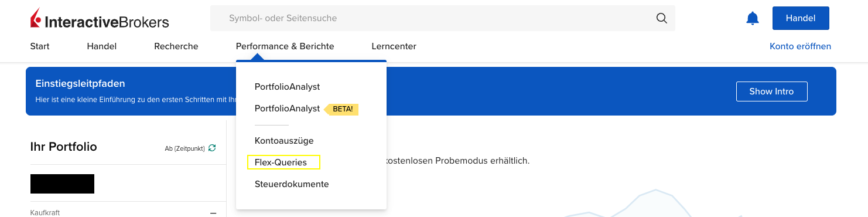Viewport: 868px width, 217px height.
Task: Click the Einstiegsleitpfaden banner heading
Action: point(80,84)
